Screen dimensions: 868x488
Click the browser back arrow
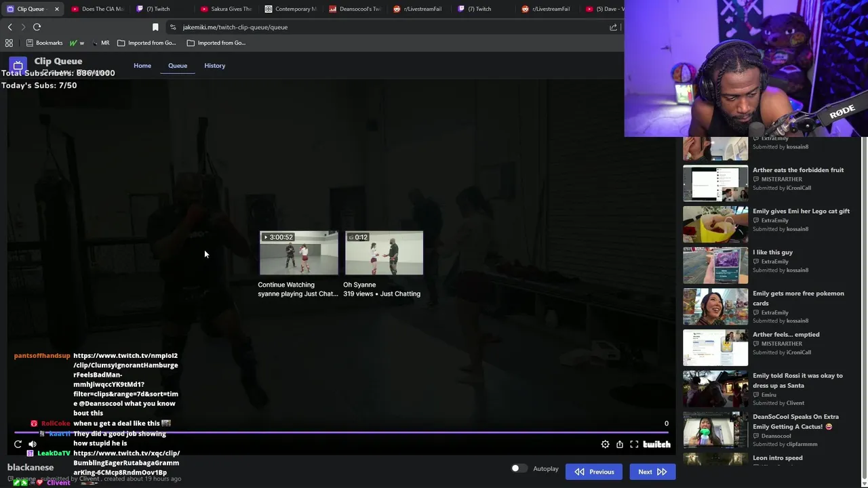9,27
